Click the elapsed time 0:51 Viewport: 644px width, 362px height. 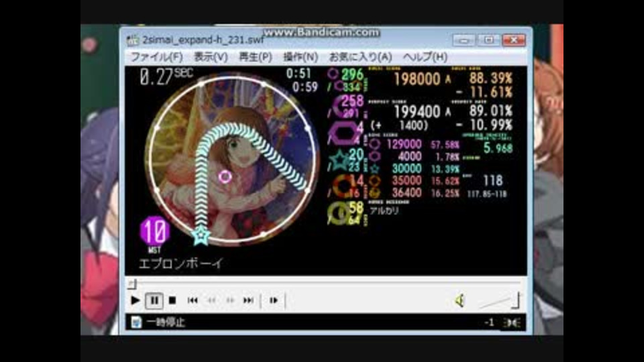click(299, 74)
